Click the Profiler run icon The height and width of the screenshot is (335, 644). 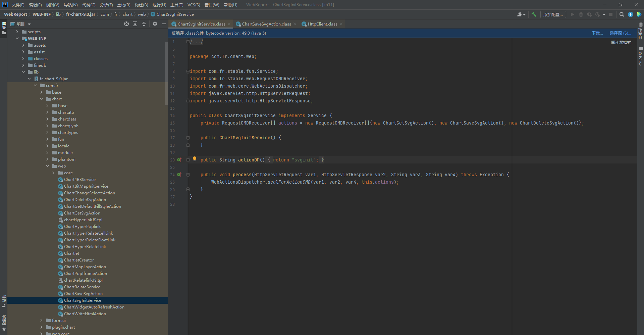click(x=598, y=14)
